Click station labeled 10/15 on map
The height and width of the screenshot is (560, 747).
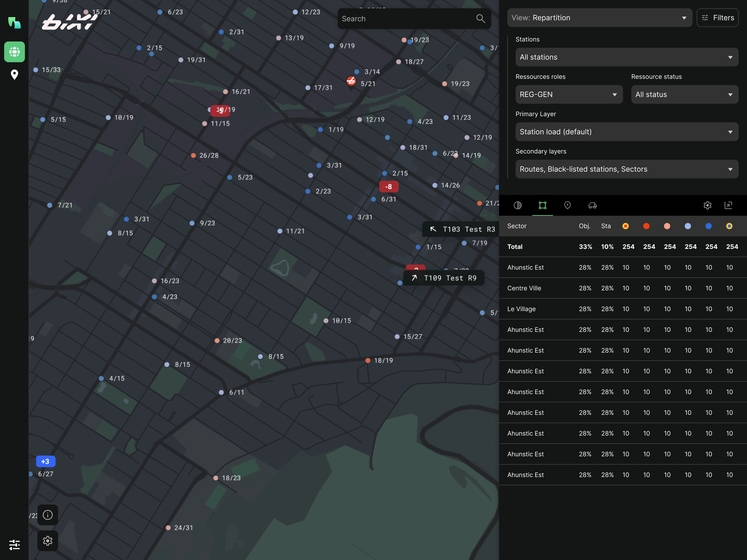[326, 321]
